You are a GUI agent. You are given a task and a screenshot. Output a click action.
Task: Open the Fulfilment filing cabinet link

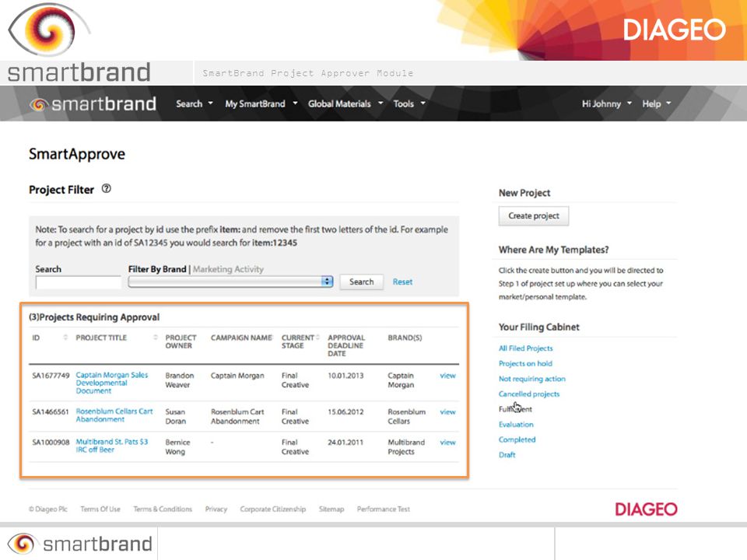coord(515,409)
